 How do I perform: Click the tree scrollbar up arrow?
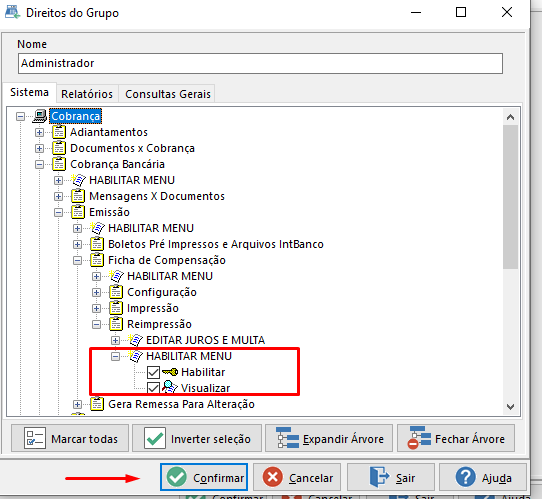(510, 117)
